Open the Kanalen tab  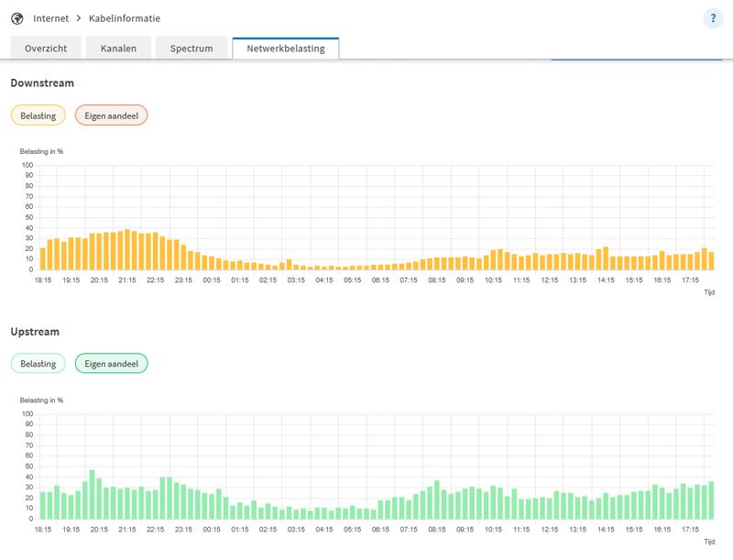(117, 49)
